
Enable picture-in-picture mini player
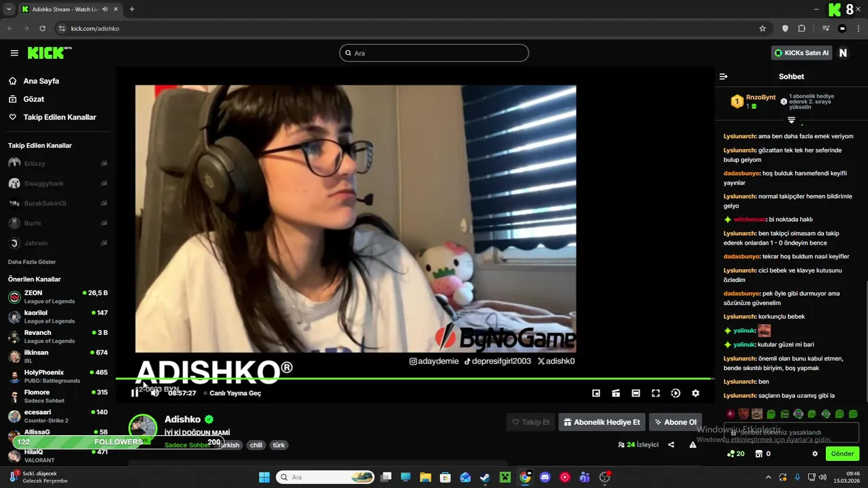(596, 393)
